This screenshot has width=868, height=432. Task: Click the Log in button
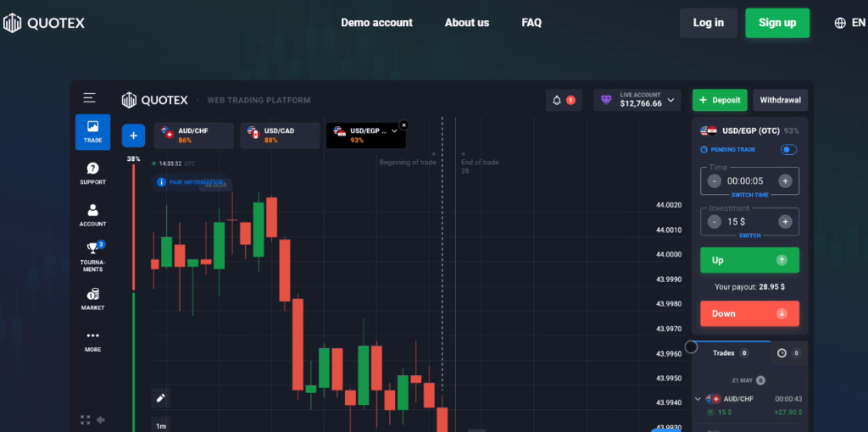coord(708,23)
